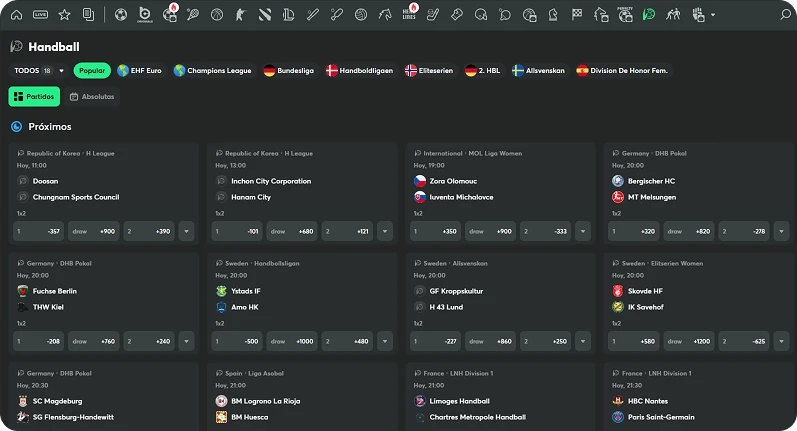Screen dimensions: 797x431
Task: Pick odds -333 for Iuventa Michalovce
Action: tap(547, 231)
